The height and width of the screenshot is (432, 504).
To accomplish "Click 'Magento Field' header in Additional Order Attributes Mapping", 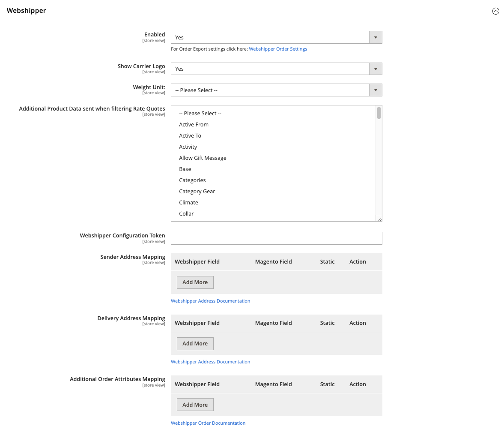I will click(x=274, y=384).
